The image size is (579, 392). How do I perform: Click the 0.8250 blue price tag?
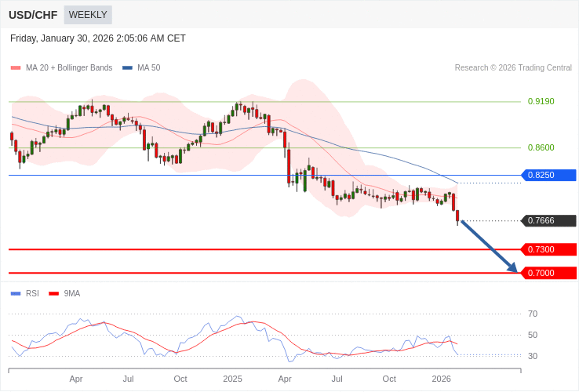[x=548, y=176]
